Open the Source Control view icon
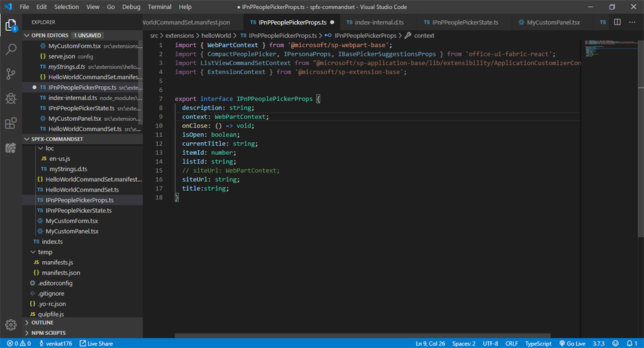The image size is (644, 348). tap(11, 74)
